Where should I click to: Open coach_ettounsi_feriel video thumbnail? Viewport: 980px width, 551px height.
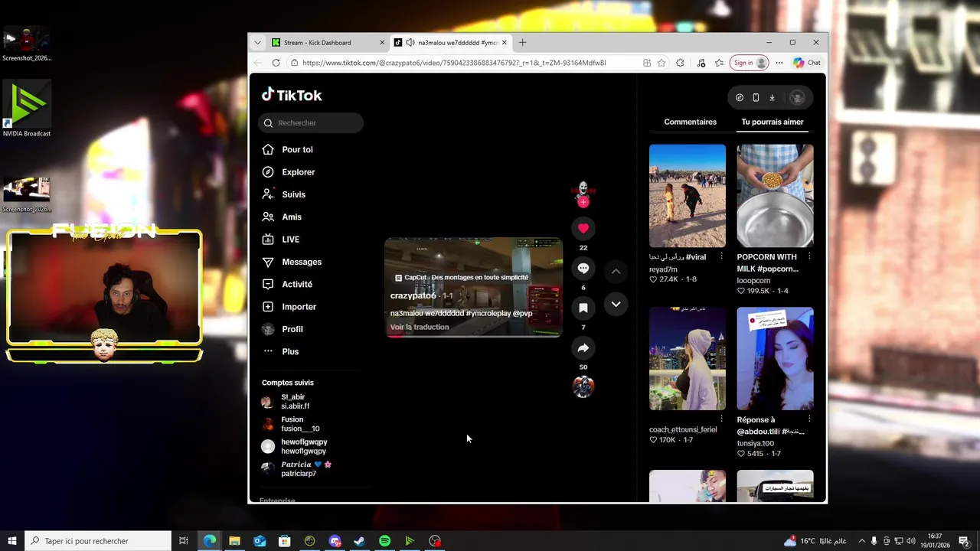click(688, 359)
